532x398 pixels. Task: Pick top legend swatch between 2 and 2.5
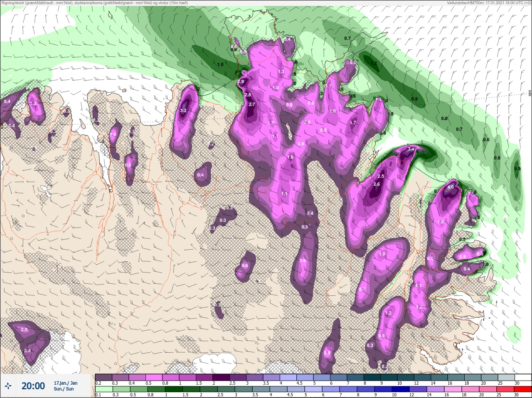pos(222,377)
